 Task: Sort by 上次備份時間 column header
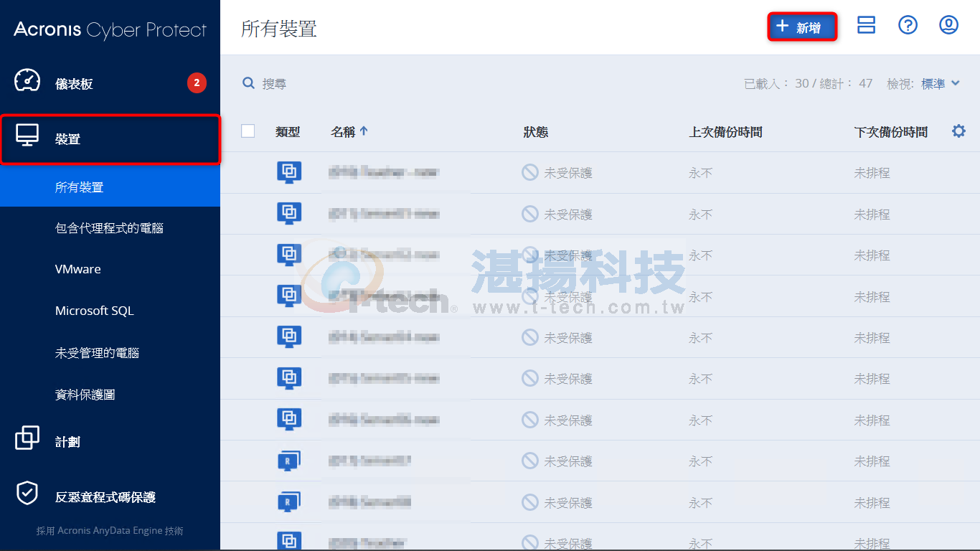click(725, 132)
